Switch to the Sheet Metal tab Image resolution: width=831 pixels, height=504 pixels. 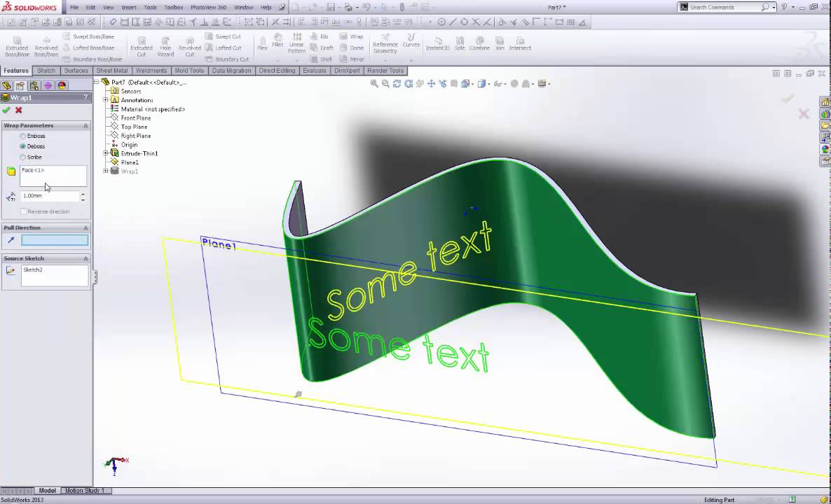tap(111, 70)
